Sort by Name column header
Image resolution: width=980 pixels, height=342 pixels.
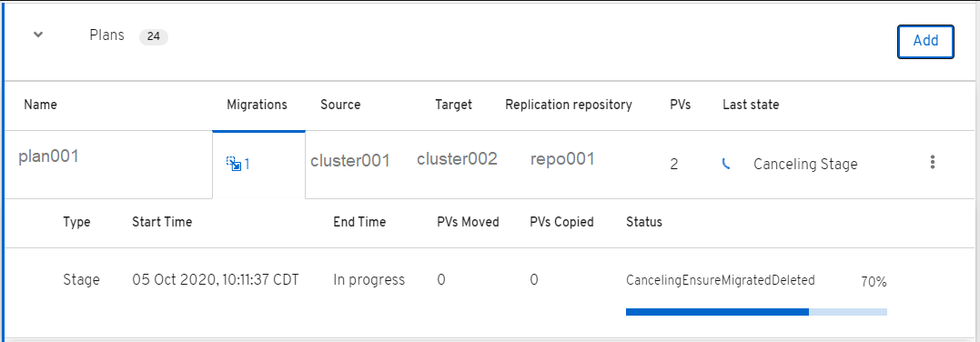[41, 105]
